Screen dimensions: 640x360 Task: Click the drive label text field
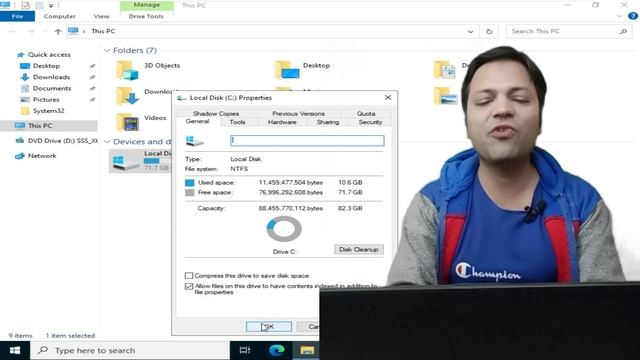pos(307,140)
